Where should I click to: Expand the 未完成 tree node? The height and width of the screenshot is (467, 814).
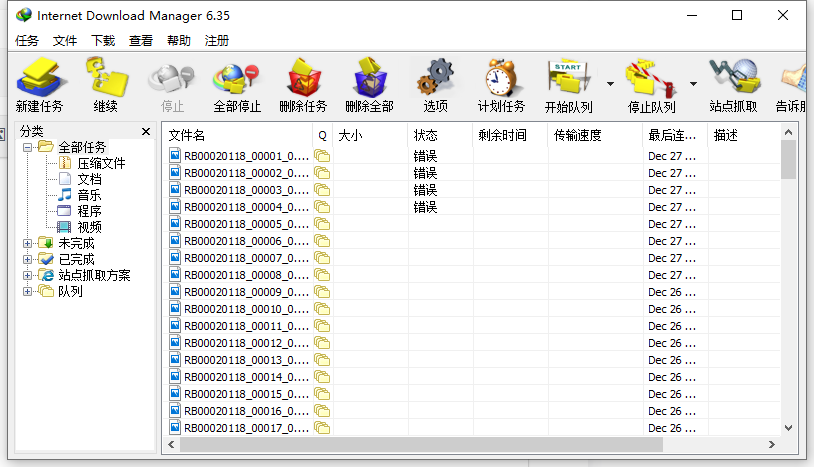click(x=28, y=243)
